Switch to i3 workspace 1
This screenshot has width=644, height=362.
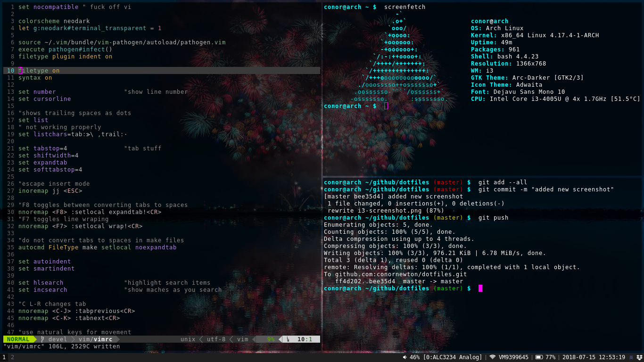click(x=4, y=357)
